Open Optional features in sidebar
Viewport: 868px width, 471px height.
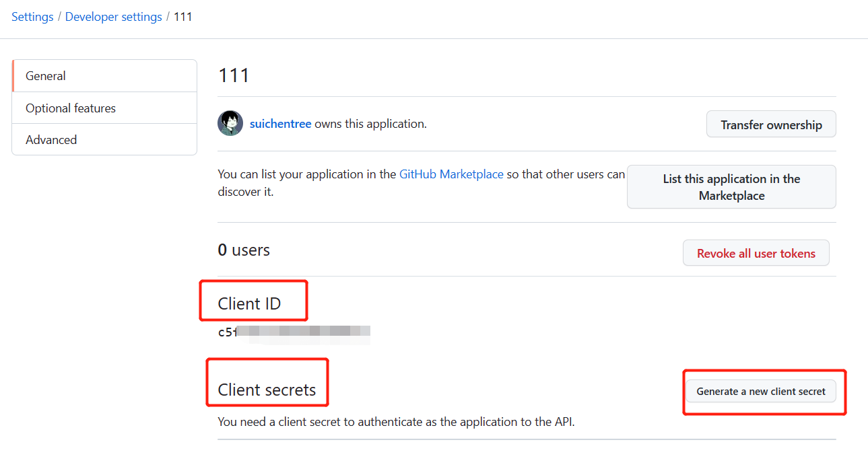coord(71,108)
